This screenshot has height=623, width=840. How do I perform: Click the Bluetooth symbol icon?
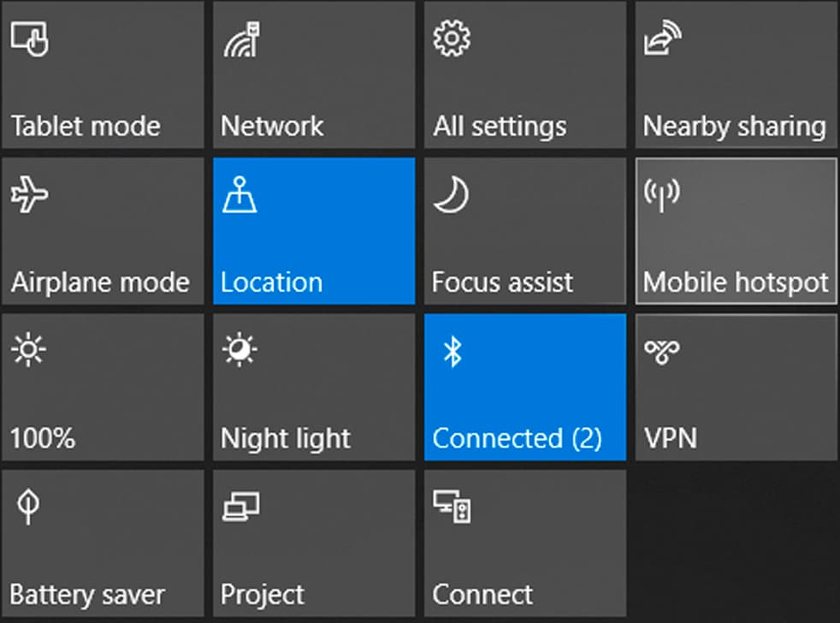point(453,352)
